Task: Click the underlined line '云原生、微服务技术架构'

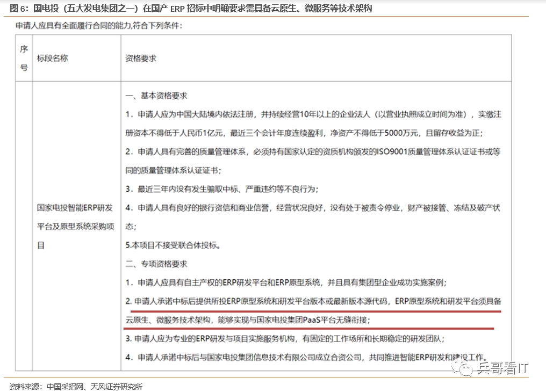Action: pyautogui.click(x=248, y=320)
